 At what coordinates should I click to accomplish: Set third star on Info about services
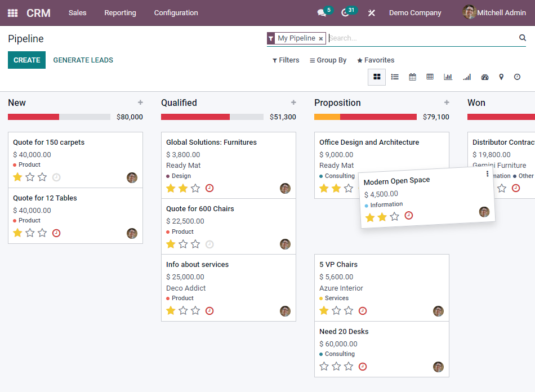tap(195, 311)
